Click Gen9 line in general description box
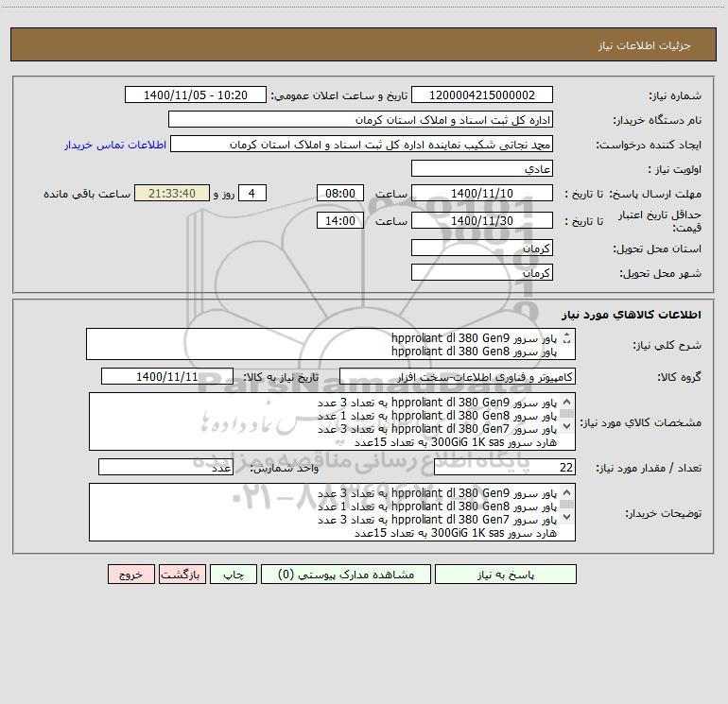The width and height of the screenshot is (728, 704). point(474,338)
